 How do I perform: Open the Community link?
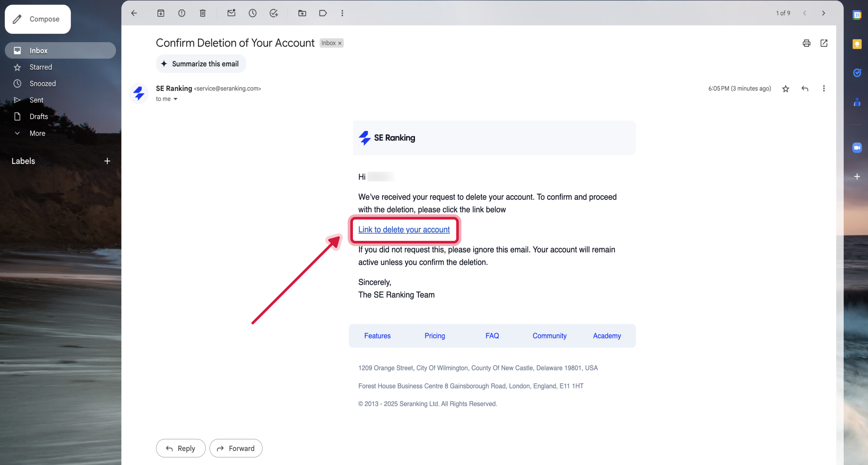pos(549,335)
